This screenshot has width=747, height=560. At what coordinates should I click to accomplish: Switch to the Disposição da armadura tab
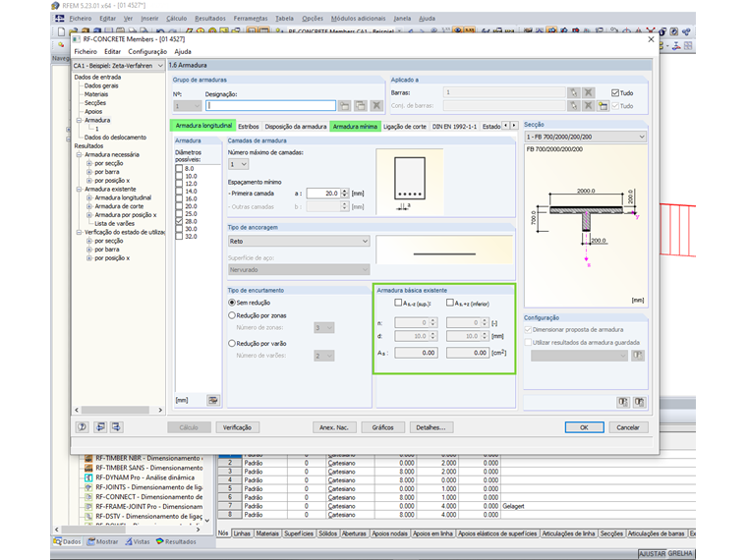(296, 126)
